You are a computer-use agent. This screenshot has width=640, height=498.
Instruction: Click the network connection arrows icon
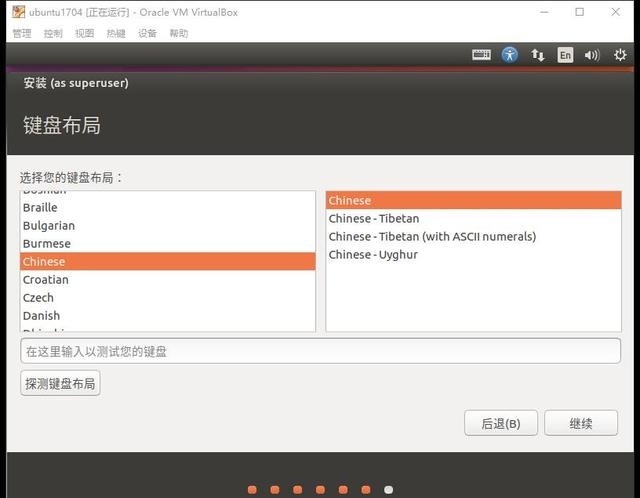(x=538, y=55)
